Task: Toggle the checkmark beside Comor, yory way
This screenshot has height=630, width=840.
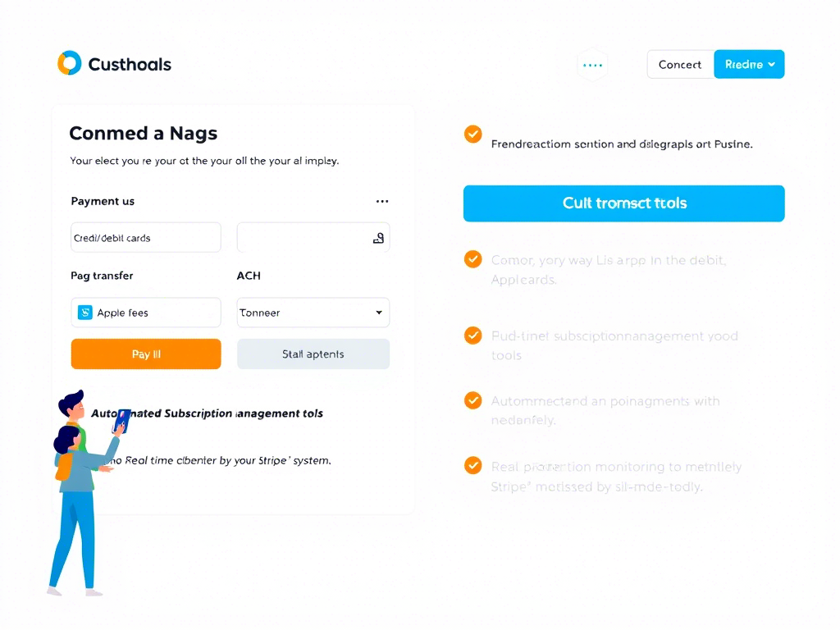Action: point(473,259)
